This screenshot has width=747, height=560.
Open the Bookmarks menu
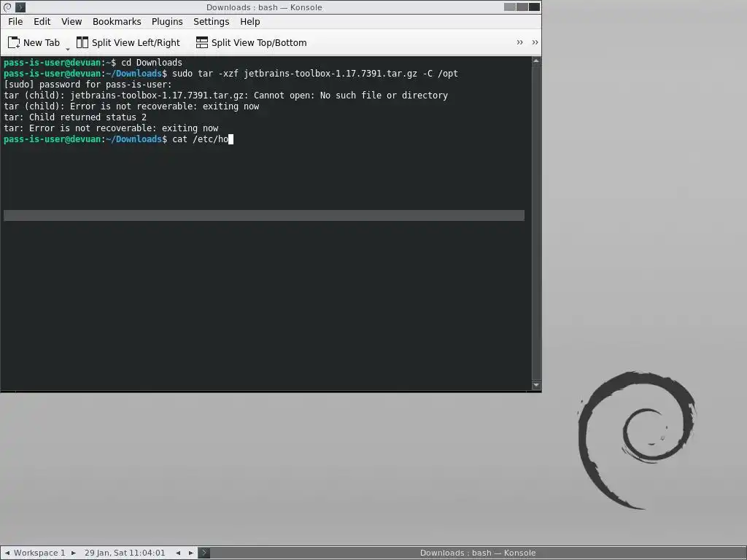[117, 21]
